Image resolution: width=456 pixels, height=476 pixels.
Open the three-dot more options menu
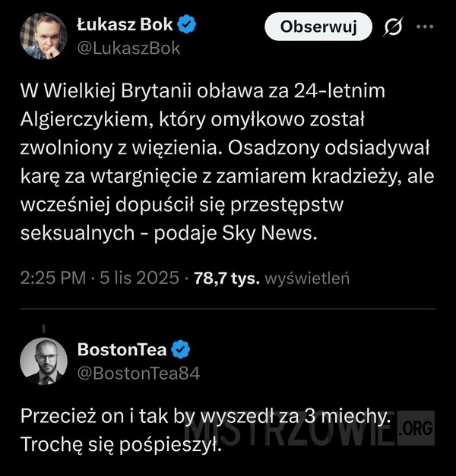424,29
